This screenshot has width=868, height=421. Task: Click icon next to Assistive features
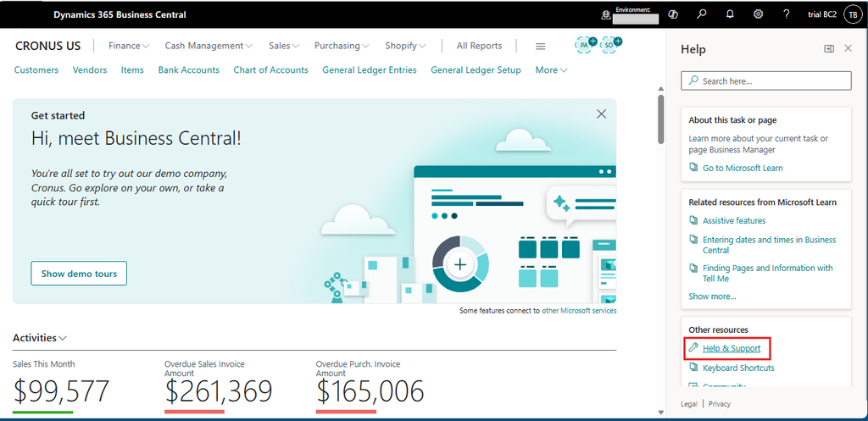point(693,220)
